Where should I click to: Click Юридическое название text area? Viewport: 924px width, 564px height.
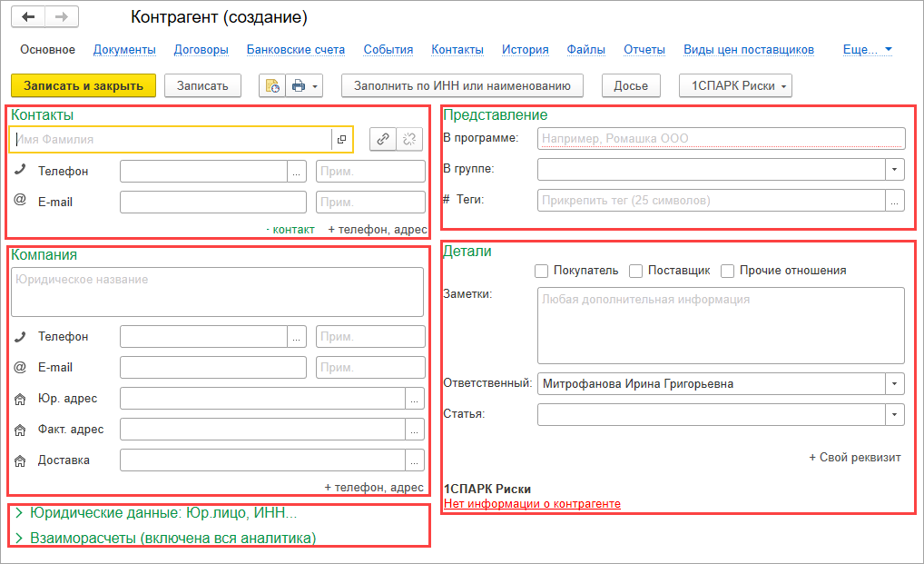218,292
